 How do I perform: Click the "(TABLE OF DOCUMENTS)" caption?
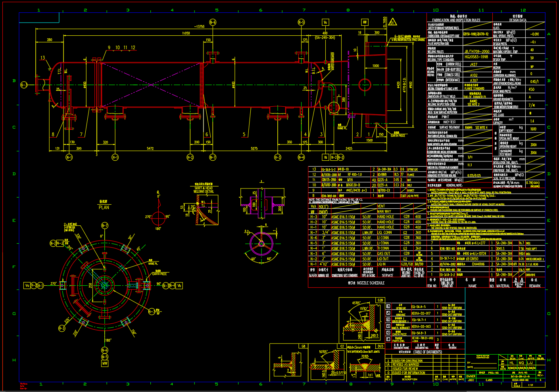[428, 352]
